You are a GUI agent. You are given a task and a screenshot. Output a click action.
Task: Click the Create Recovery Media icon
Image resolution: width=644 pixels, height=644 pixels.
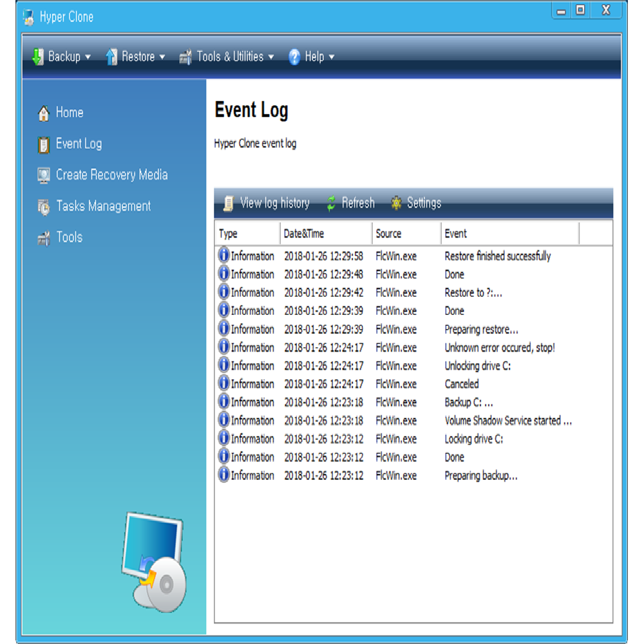pos(44,175)
